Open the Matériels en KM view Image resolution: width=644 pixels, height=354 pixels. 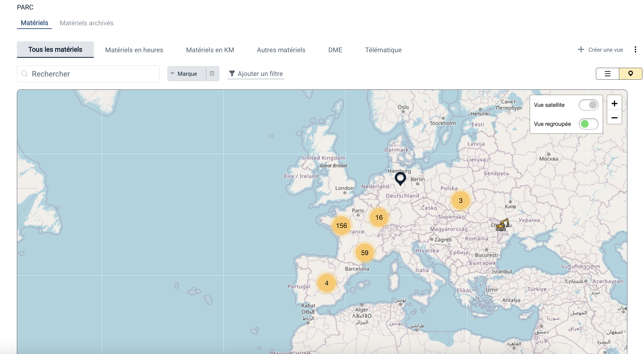click(x=210, y=50)
